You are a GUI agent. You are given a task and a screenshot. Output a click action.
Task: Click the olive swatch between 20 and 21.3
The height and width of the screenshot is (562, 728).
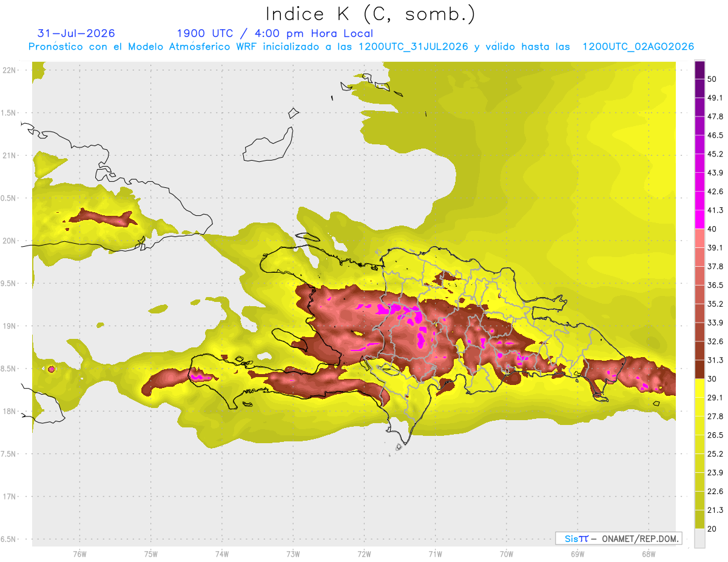point(699,520)
